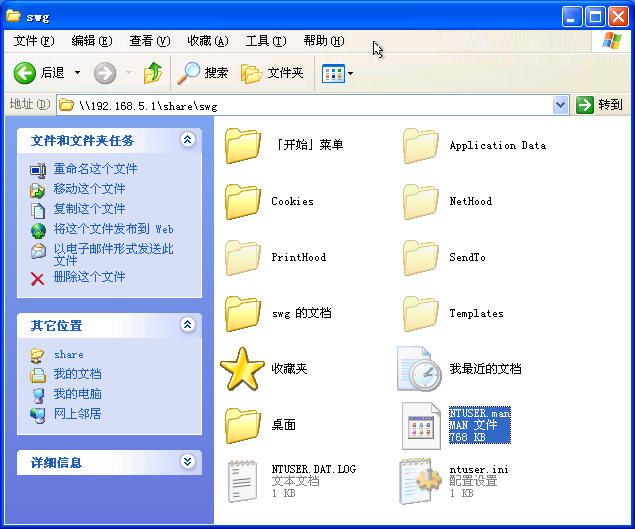The image size is (635, 529).
Task: Click Rename this file (重命名这个文件) link
Action: pyautogui.click(x=95, y=169)
